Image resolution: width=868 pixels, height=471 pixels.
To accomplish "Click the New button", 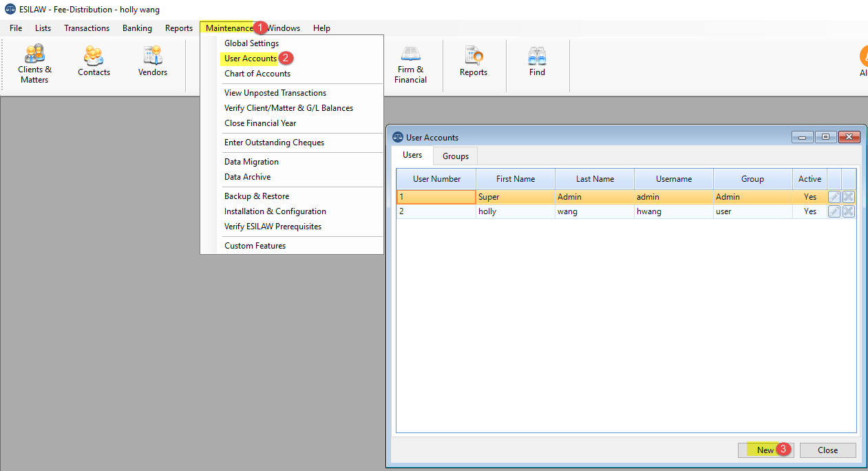I will 765,450.
